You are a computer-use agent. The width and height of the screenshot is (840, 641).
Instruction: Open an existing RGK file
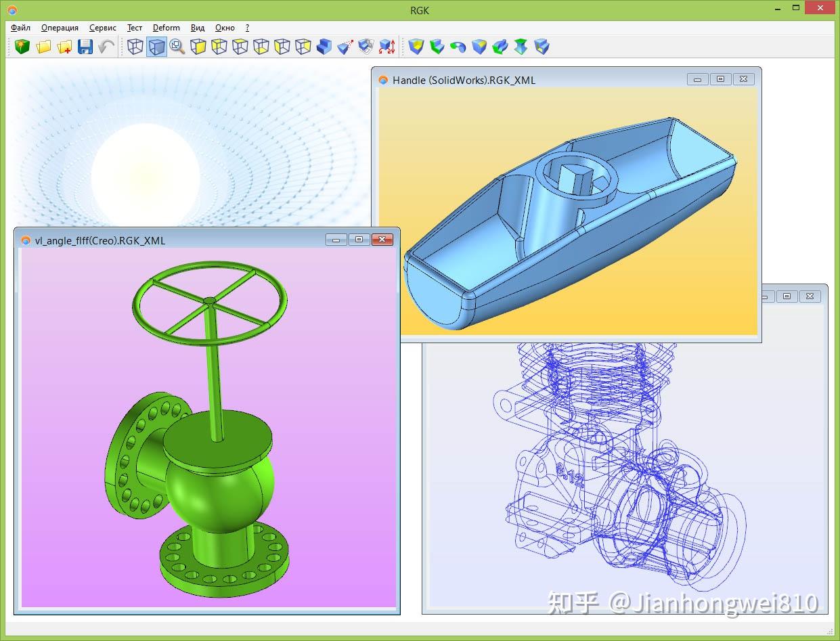43,46
